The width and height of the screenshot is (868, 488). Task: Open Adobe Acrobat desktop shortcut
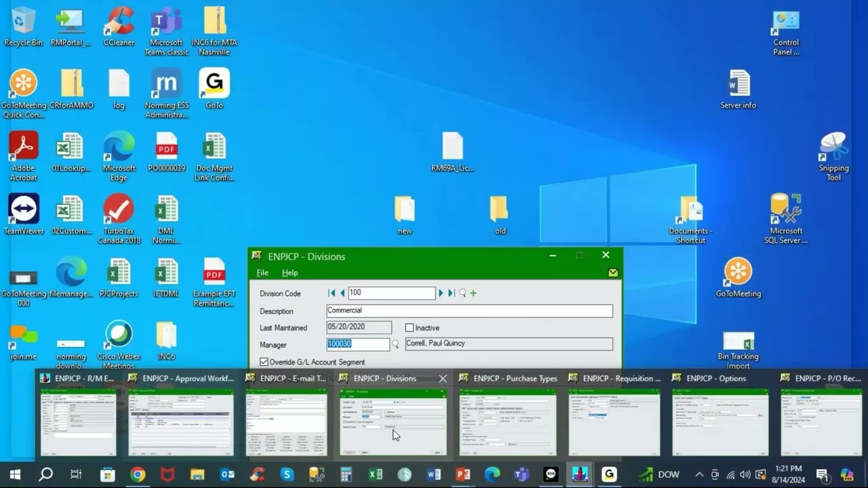coord(24,157)
